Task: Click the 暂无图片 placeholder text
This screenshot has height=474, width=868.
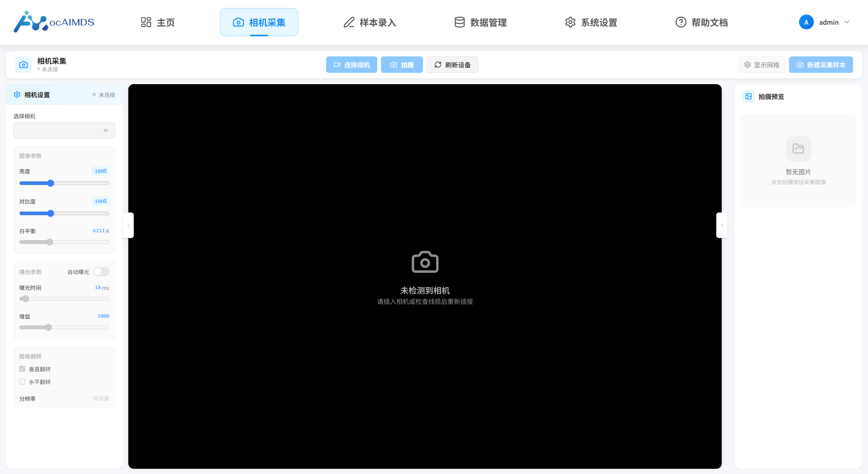Action: [798, 172]
